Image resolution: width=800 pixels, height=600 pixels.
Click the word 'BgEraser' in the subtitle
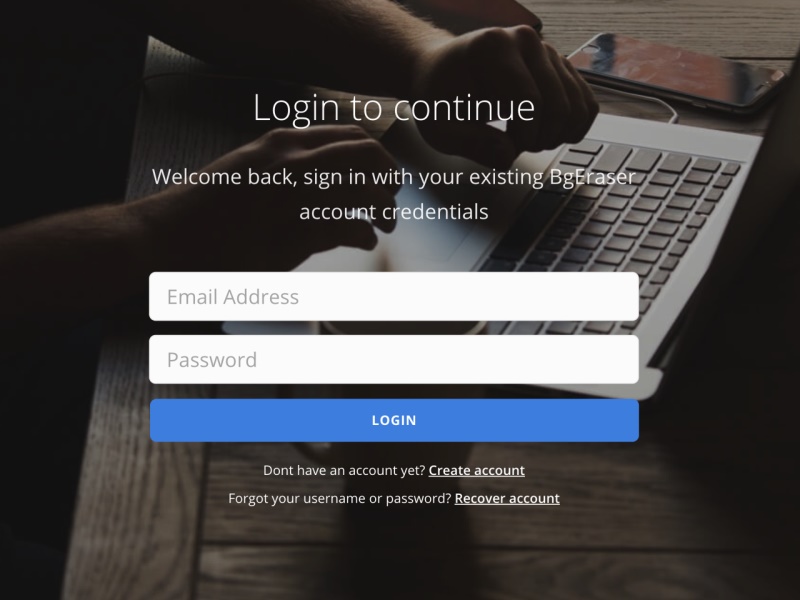[x=592, y=177]
